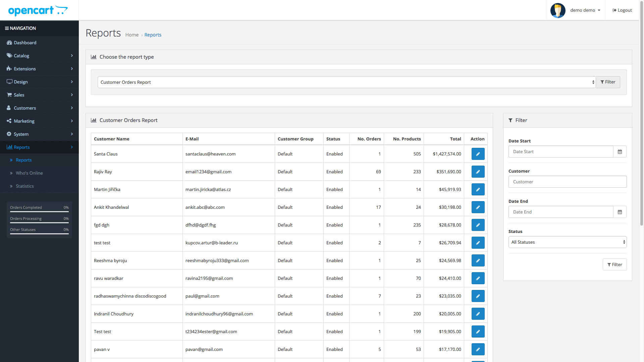Open Who's Online submenu item
The width and height of the screenshot is (644, 362).
point(39,173)
